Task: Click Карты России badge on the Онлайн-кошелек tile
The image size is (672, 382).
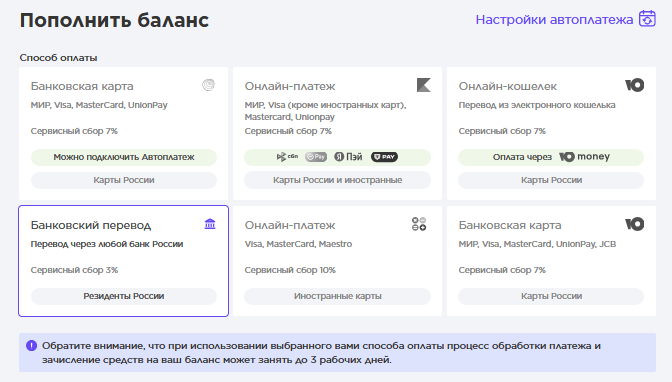Action: pos(551,180)
